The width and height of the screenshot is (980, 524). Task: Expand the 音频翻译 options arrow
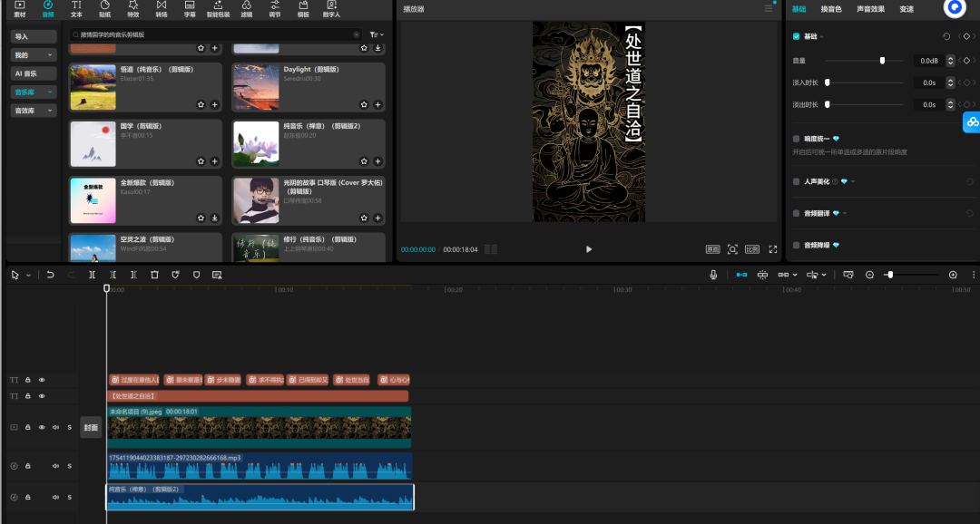[x=845, y=214]
